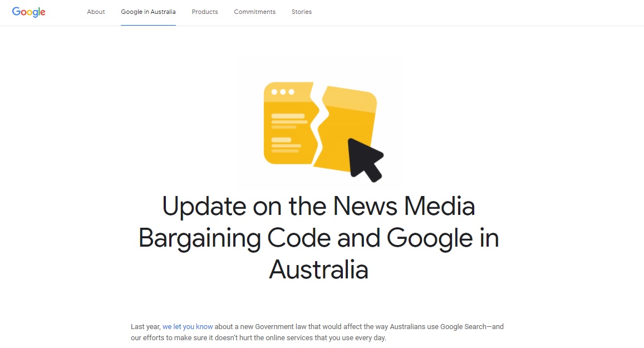The image size is (644, 348).
Task: Open the Products navigation item
Action: [x=205, y=12]
